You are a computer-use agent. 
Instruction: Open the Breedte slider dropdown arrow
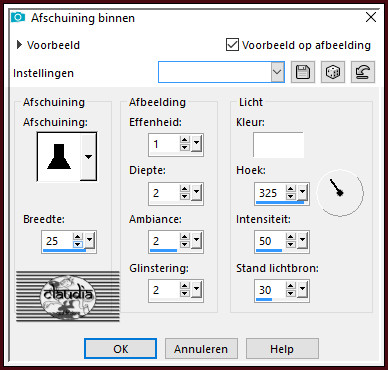[x=90, y=239]
